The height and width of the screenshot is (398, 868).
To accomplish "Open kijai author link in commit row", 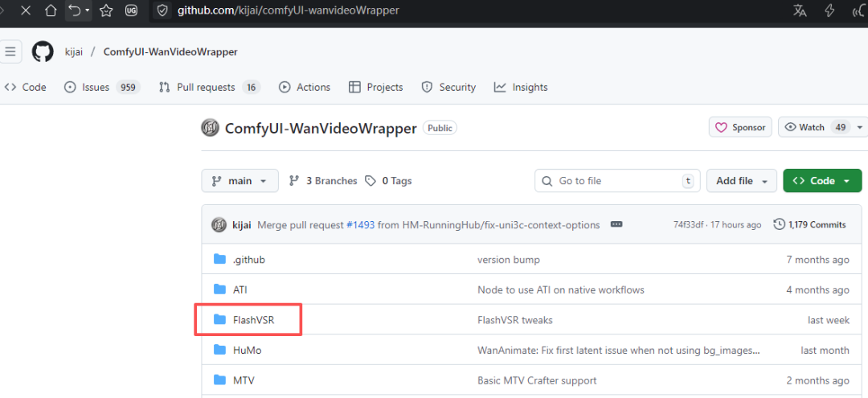I will coord(242,225).
